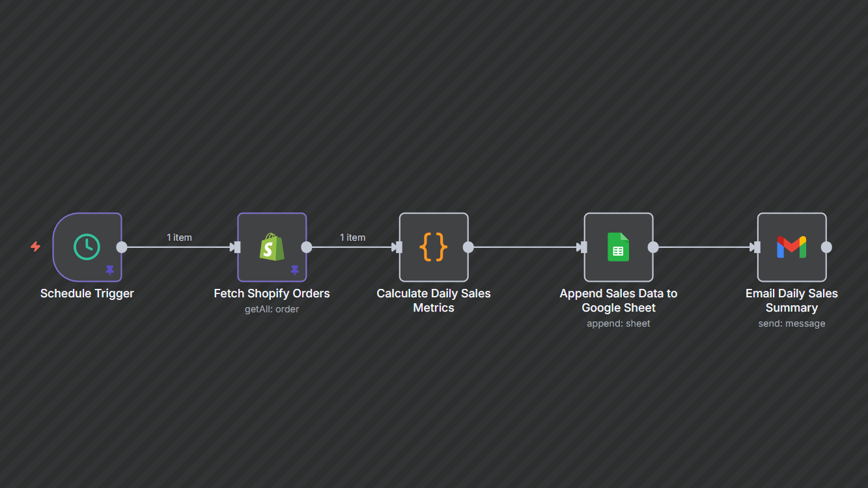Click "1 item" label after Fetch Shopify Orders
868x488 pixels.
coord(352,237)
